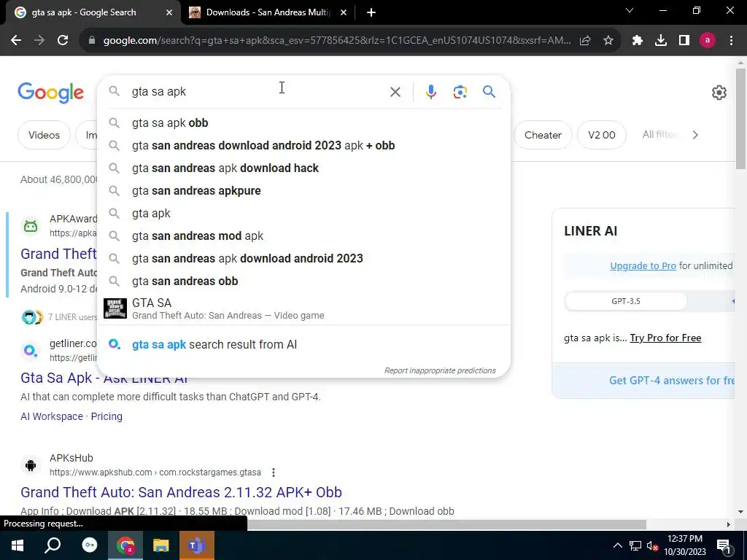Viewport: 747px width, 560px height.
Task: Open gta sa apk search result from AI
Action: (x=303, y=344)
